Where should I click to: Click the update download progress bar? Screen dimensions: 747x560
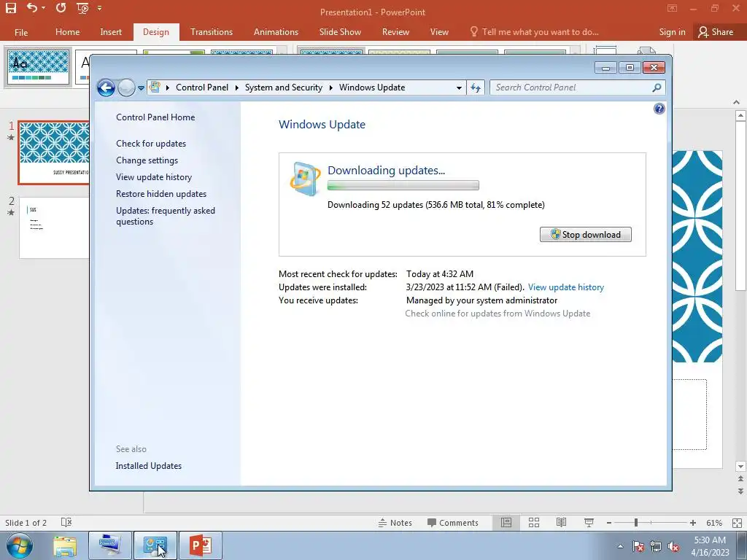(403, 186)
